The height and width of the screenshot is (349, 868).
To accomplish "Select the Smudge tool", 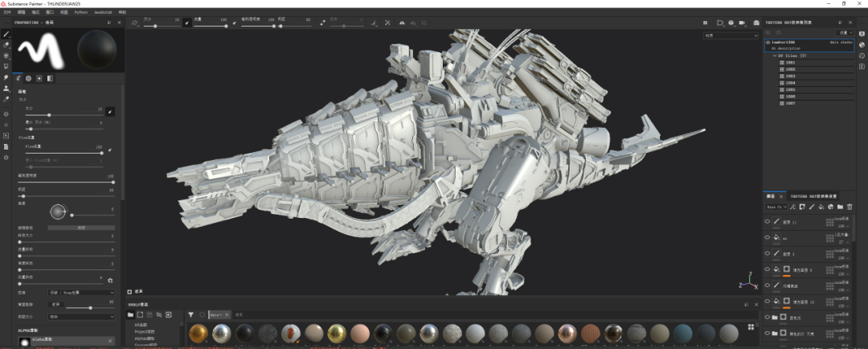I will (6, 77).
